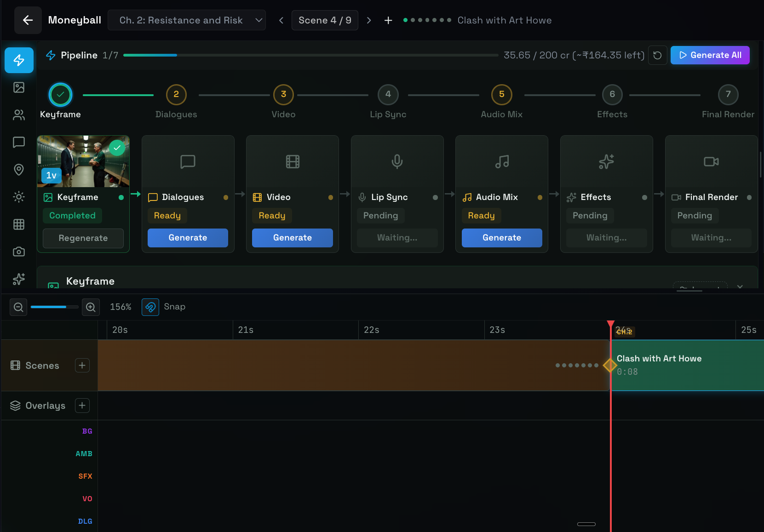Open the camera sidebar icon

19,252
